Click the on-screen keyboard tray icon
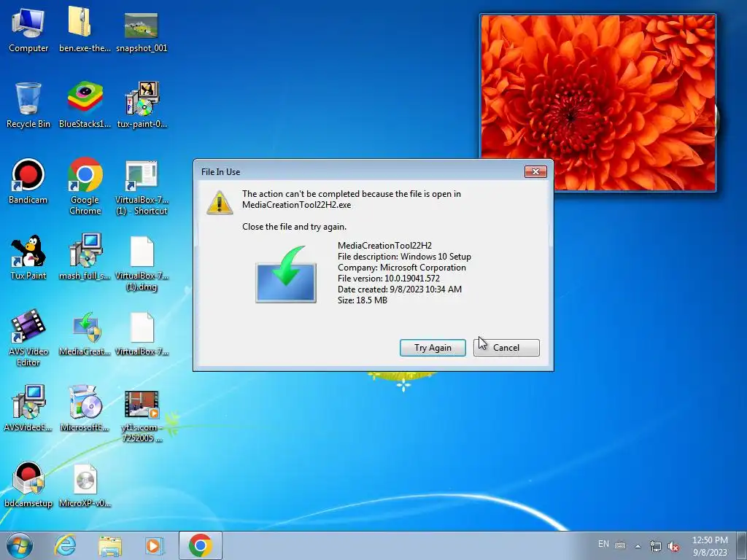 620,545
